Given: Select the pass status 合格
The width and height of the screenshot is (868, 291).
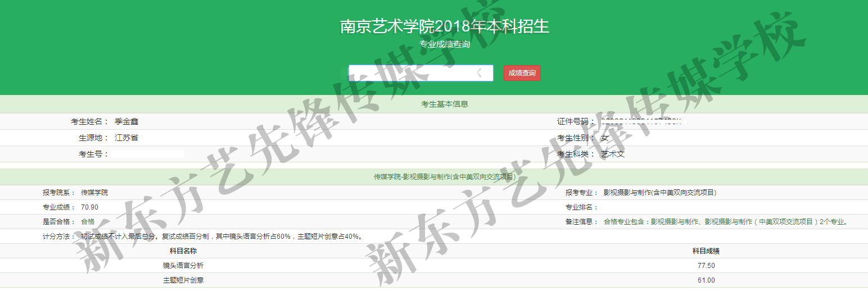Looking at the screenshot, I should (88, 222).
